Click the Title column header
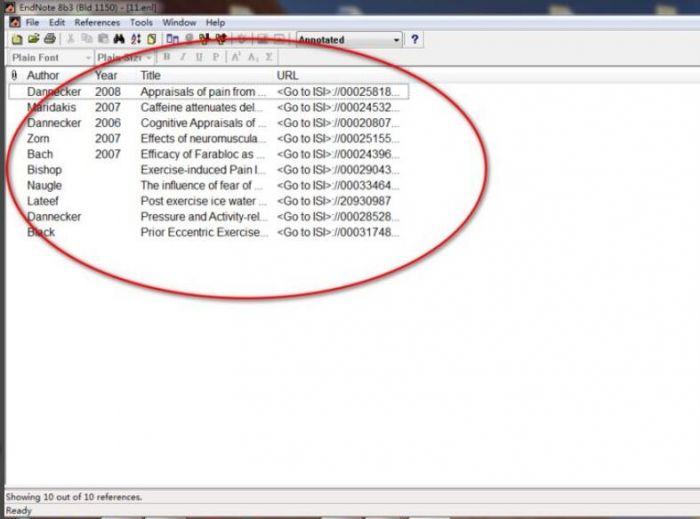The height and width of the screenshot is (519, 700). [x=150, y=75]
